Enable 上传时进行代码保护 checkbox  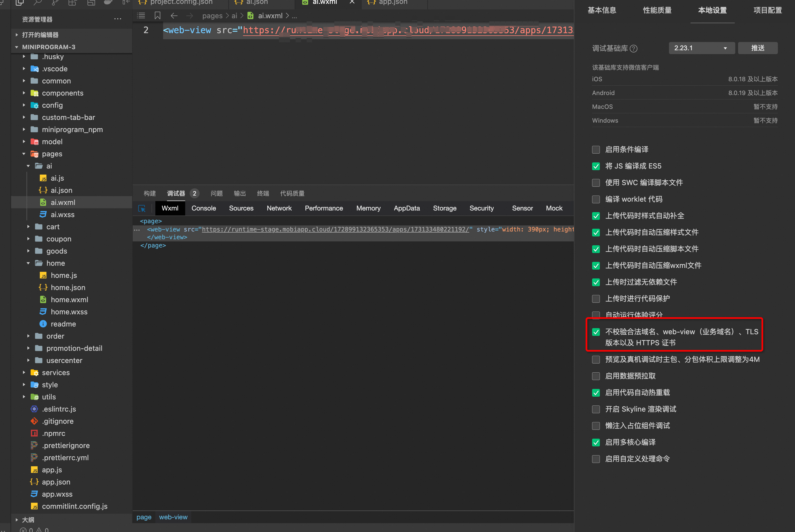[x=596, y=299]
